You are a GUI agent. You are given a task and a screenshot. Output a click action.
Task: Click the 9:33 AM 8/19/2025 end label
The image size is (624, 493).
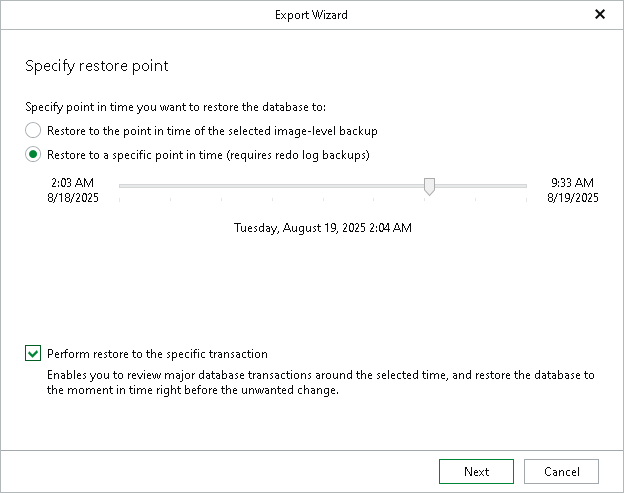573,190
